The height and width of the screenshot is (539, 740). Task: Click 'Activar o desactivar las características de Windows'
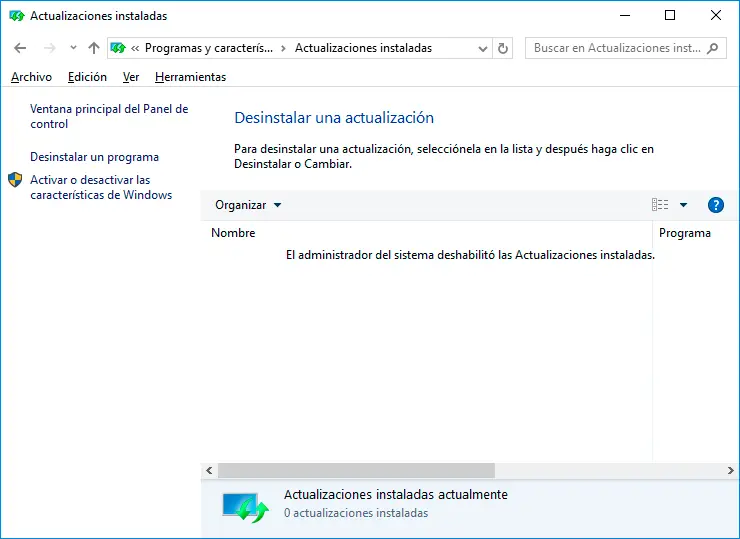point(101,187)
